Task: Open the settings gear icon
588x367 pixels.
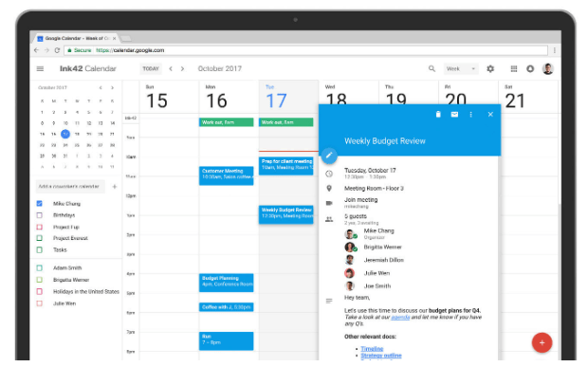Action: 490,68
